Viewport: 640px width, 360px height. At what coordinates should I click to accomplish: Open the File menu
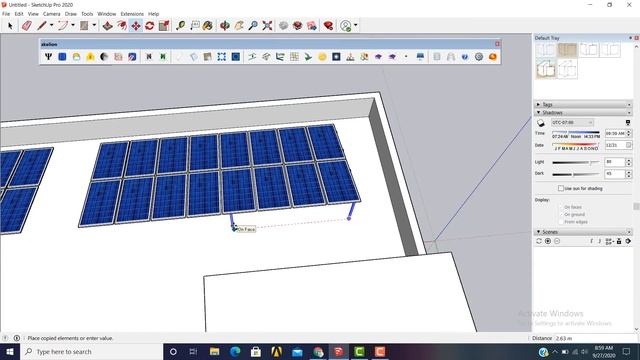coord(6,14)
